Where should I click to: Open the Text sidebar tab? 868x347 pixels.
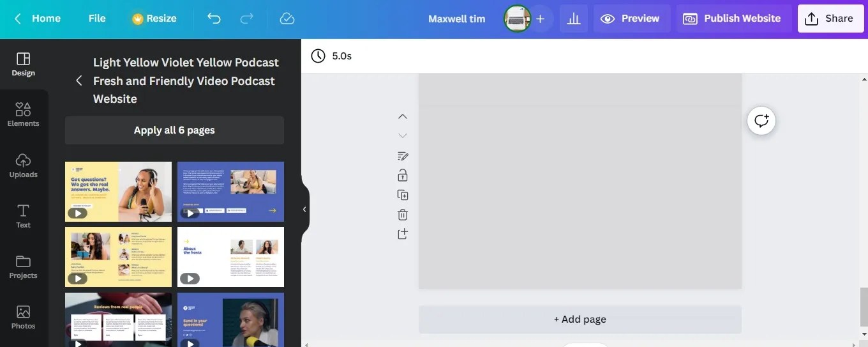(x=23, y=216)
